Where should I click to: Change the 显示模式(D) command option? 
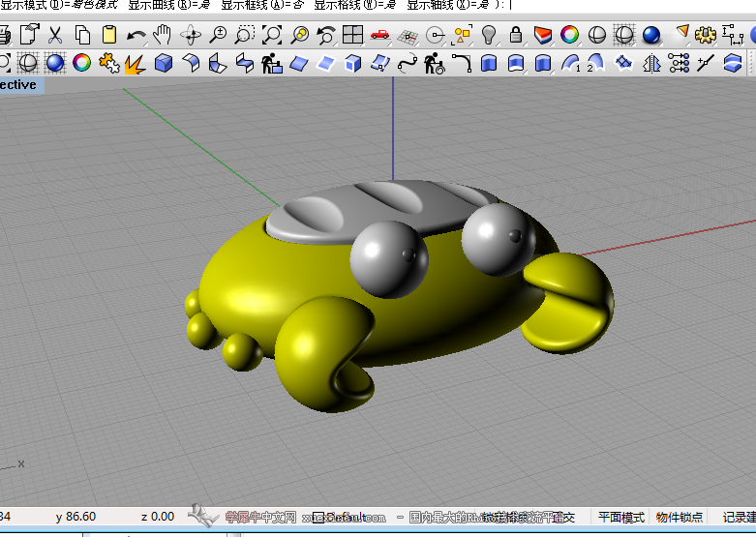click(x=59, y=5)
